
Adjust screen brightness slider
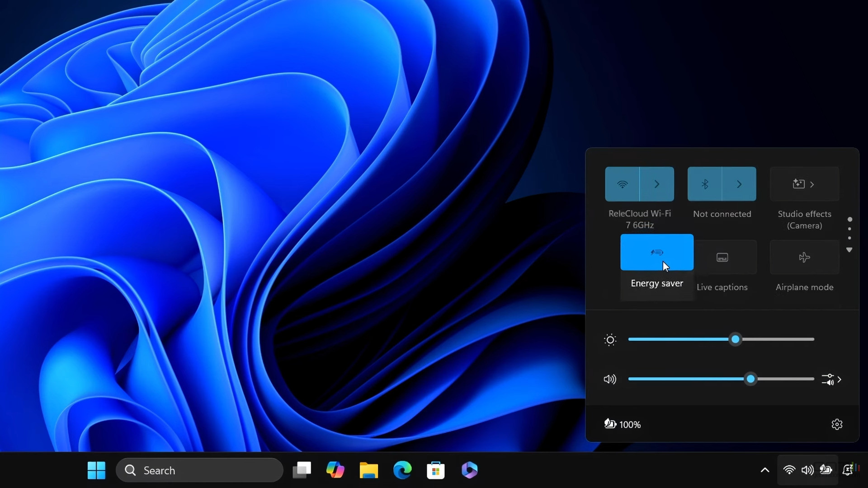[x=736, y=339]
